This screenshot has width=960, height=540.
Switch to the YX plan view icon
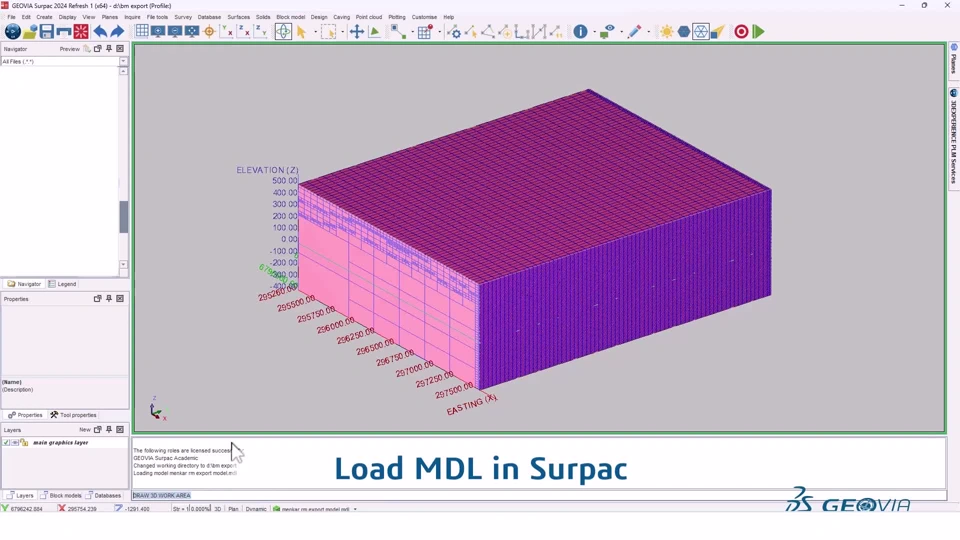(226, 31)
